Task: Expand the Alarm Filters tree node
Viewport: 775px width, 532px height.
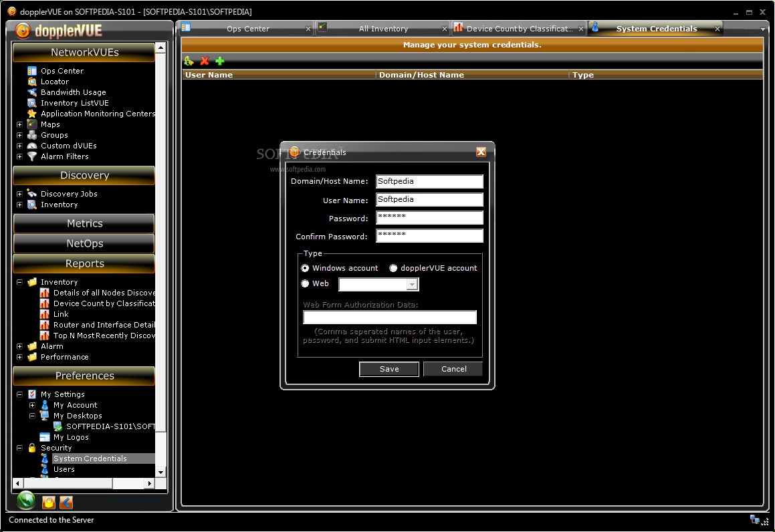Action: 20,156
